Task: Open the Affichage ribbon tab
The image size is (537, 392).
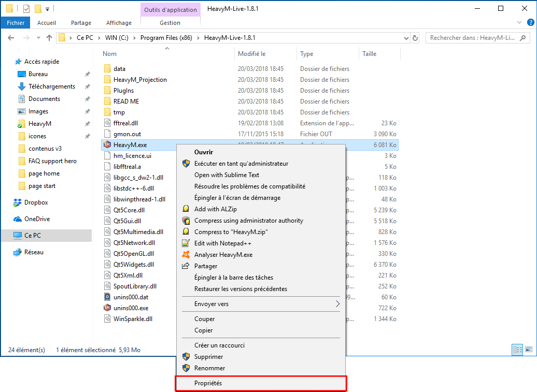Action: [x=119, y=23]
